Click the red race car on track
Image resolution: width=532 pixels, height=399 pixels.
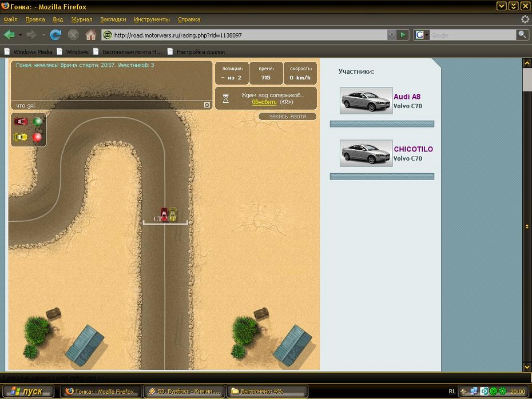tap(164, 215)
